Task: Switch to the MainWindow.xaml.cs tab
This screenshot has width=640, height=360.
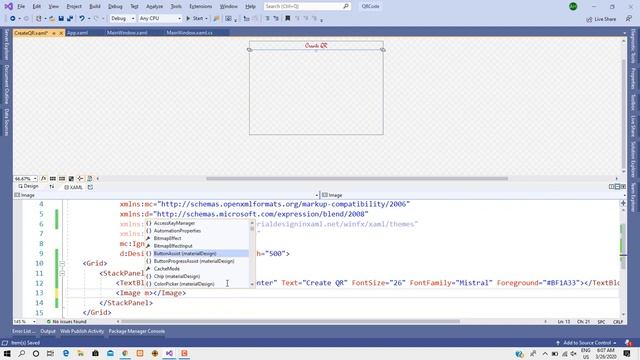Action: pos(189,33)
